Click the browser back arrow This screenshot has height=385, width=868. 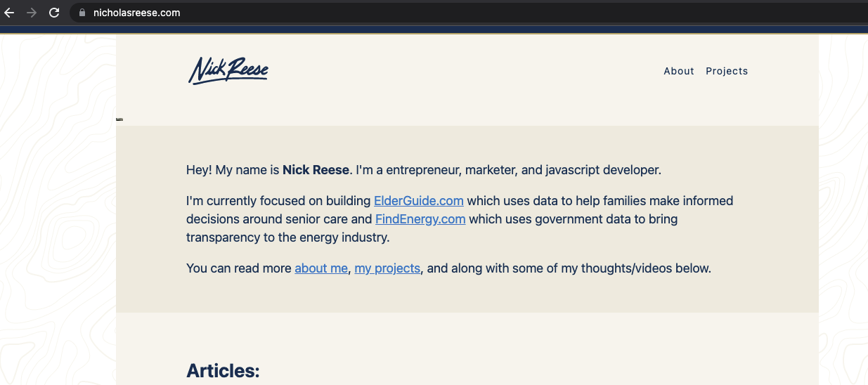pos(9,13)
